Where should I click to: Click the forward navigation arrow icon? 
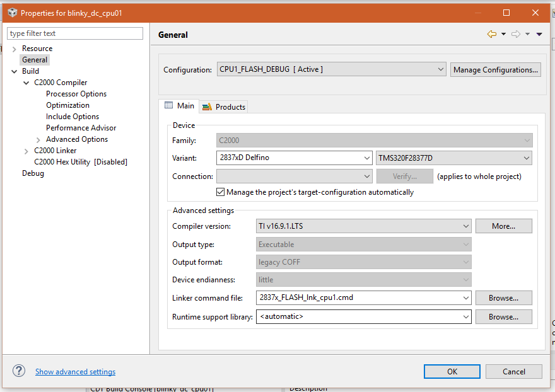516,34
